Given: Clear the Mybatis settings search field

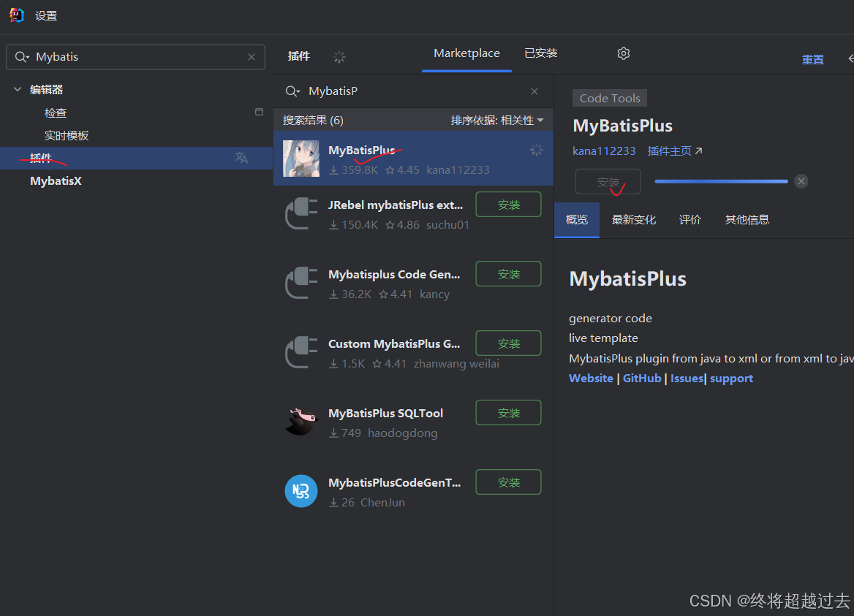Looking at the screenshot, I should [251, 57].
